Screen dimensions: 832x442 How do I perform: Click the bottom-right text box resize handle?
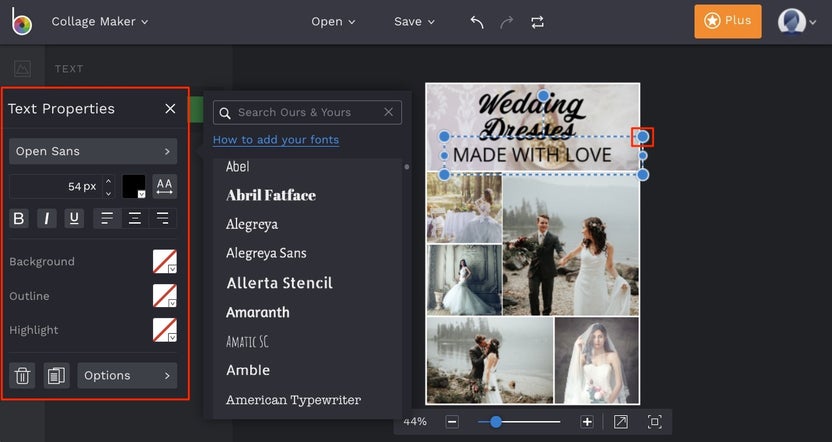[x=643, y=175]
